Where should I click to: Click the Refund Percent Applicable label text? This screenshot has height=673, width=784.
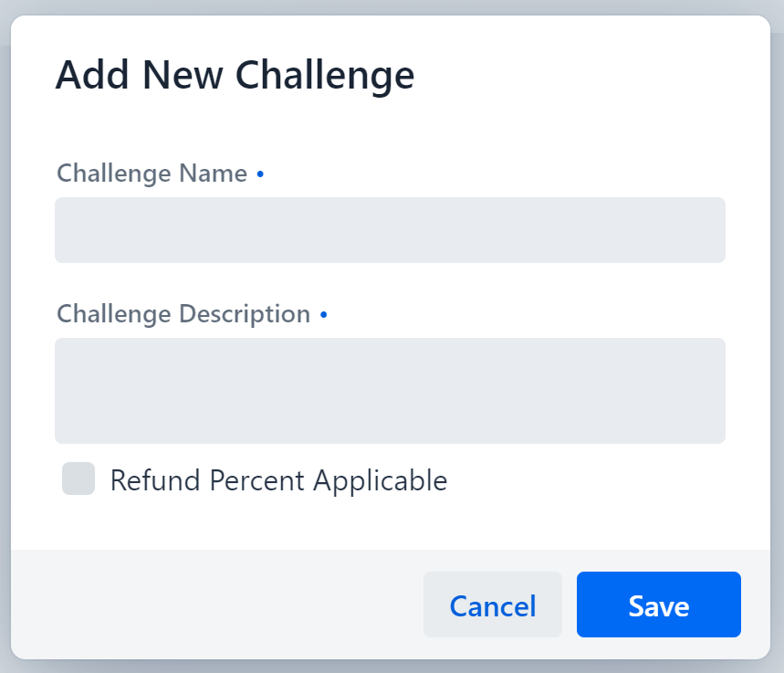pyautogui.click(x=278, y=479)
